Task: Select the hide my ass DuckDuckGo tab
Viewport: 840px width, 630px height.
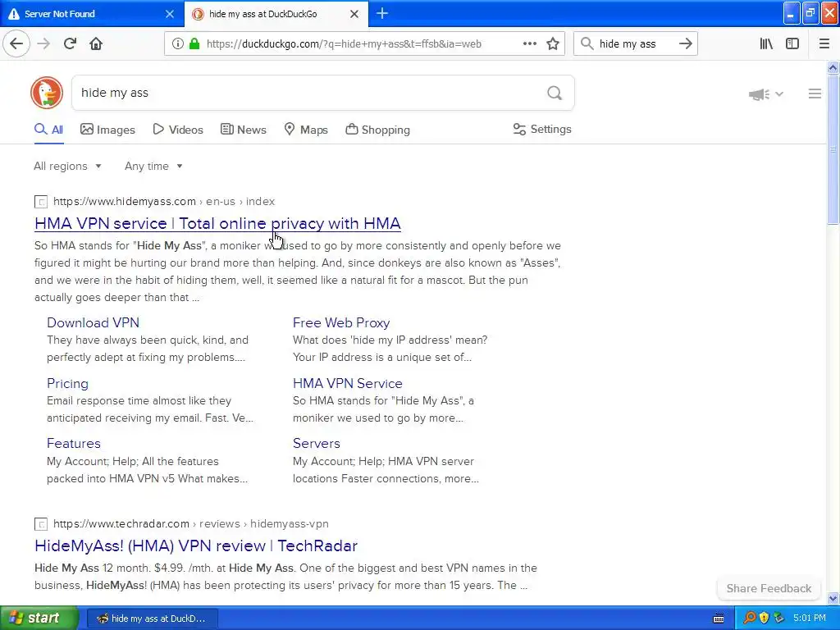Action: point(276,13)
